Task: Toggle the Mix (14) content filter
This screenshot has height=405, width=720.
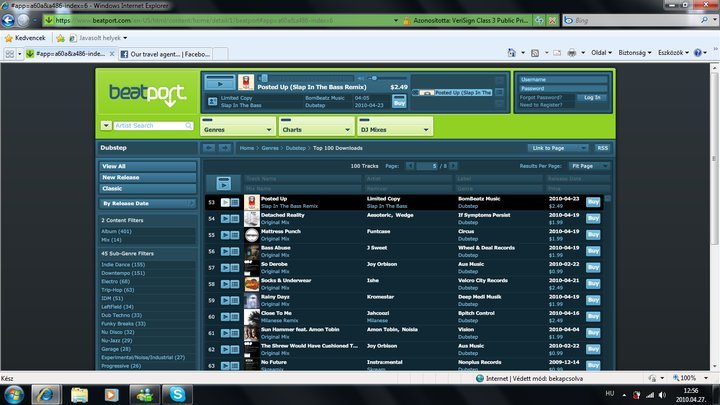Action: click(112, 240)
